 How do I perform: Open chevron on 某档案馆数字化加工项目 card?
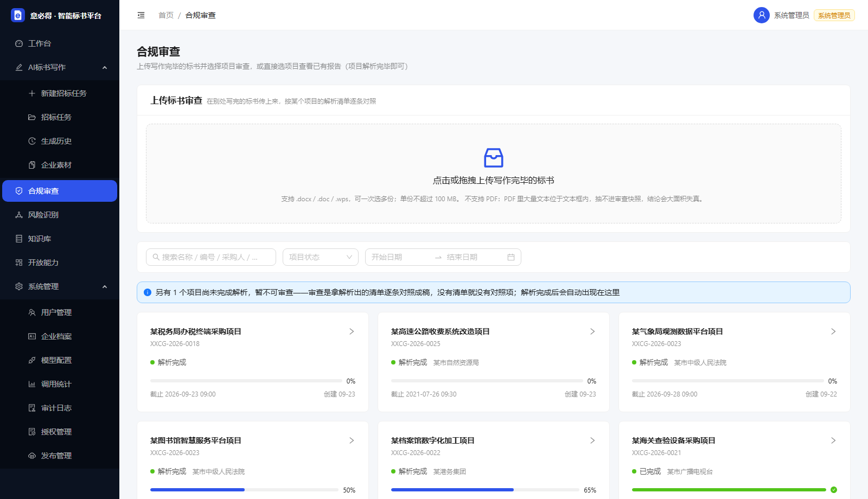[x=592, y=440]
